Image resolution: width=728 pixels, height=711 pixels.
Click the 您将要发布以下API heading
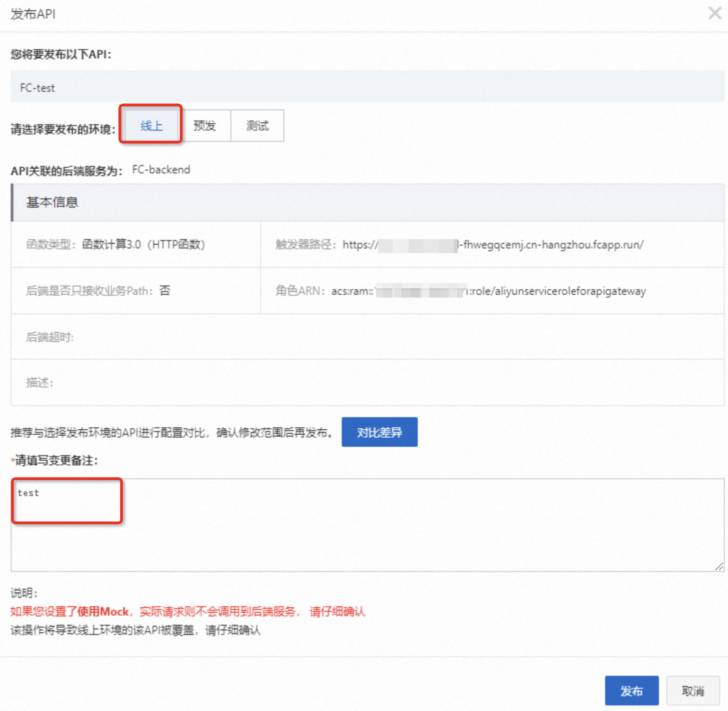tap(61, 54)
